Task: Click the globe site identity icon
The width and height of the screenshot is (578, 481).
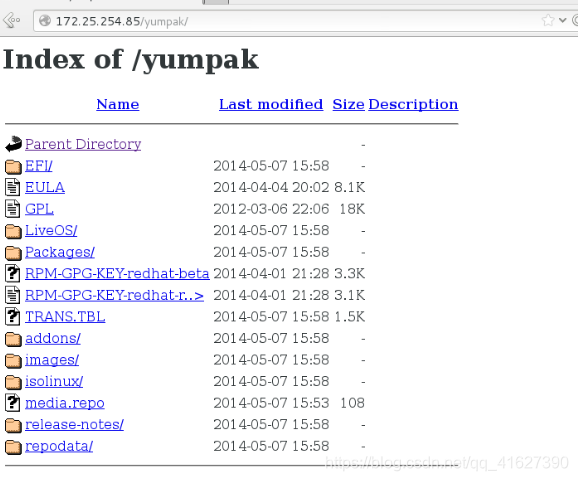Action: click(x=45, y=21)
